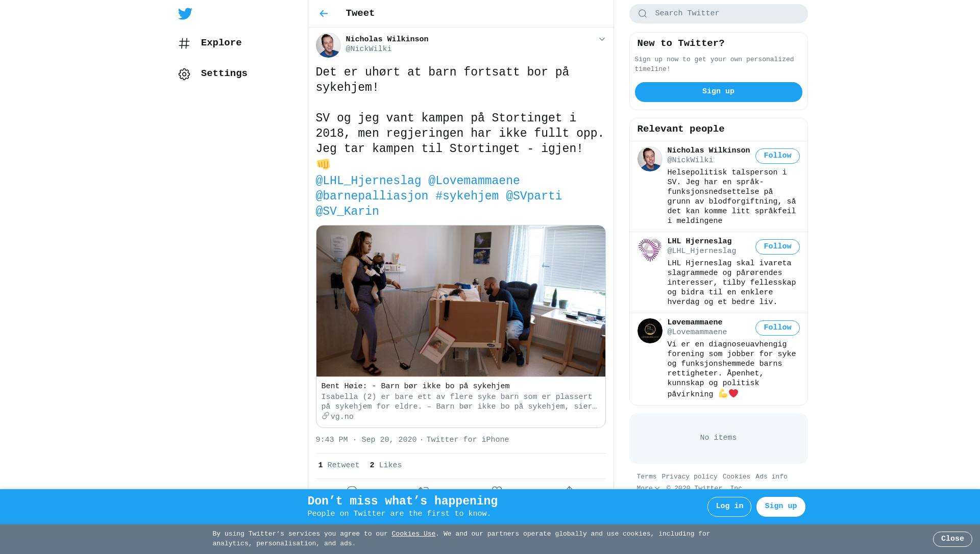Follow Løvemammaene
980x554 pixels.
(777, 328)
